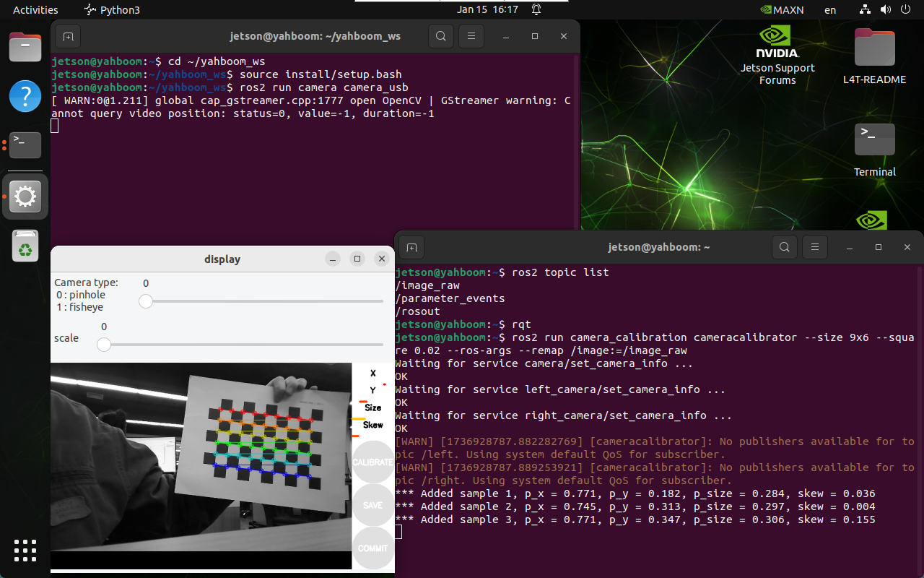Search in the lower jetson@yahboom terminal
Screen dimensions: 924x578
(x=784, y=247)
